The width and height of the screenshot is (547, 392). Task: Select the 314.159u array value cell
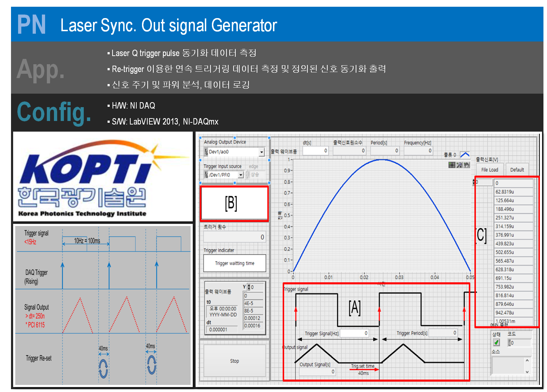tap(513, 226)
